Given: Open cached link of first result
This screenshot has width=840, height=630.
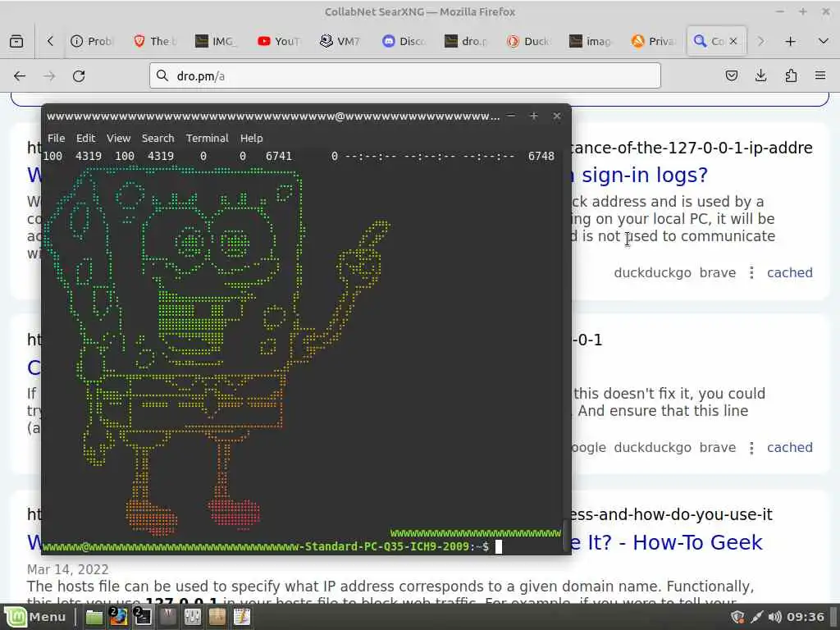Looking at the screenshot, I should pyautogui.click(x=790, y=272).
